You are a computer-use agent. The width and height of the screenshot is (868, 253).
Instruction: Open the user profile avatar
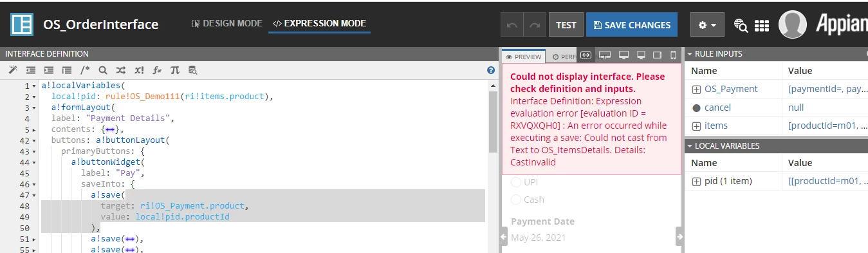[793, 25]
